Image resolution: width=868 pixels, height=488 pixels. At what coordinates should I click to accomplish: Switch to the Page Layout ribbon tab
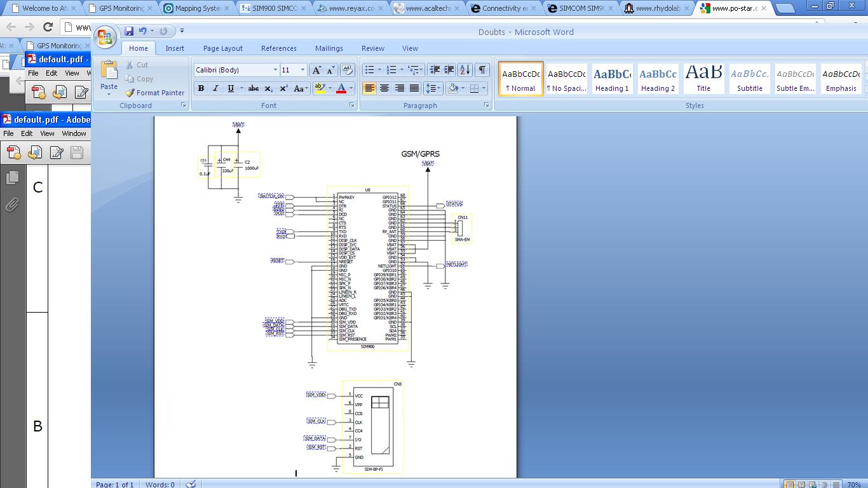tap(222, 48)
